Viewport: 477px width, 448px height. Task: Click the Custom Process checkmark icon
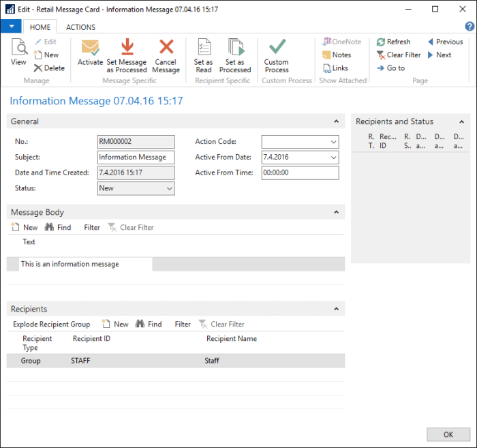pos(277,48)
